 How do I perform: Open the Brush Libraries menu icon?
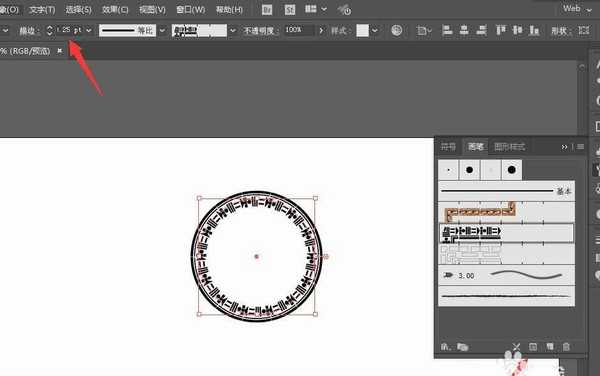[x=445, y=347]
